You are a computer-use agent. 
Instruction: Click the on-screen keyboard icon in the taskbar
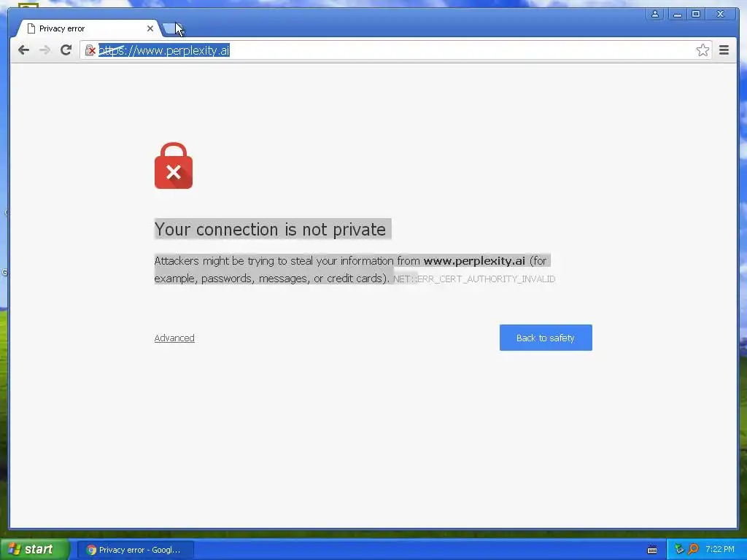click(652, 550)
